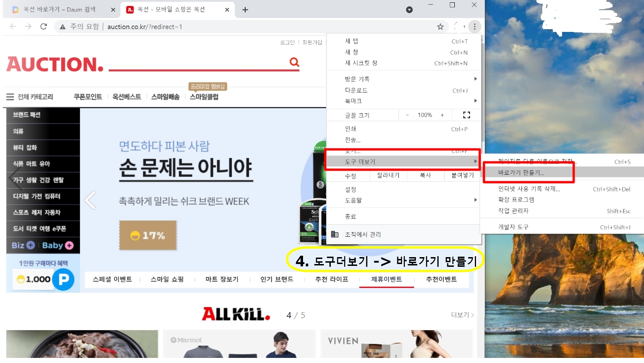The height and width of the screenshot is (363, 644).
Task: Increase zoom with the plus button
Action: click(442, 115)
